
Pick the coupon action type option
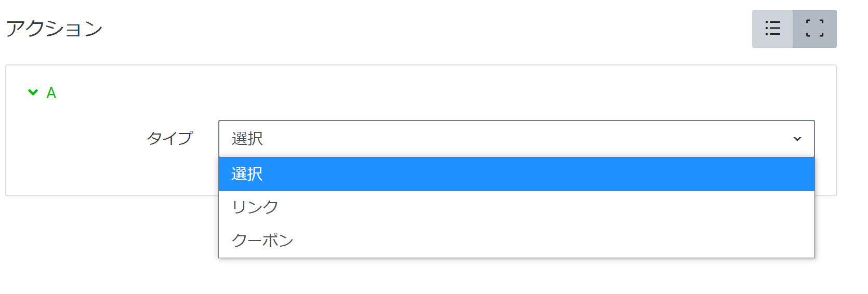click(516, 240)
